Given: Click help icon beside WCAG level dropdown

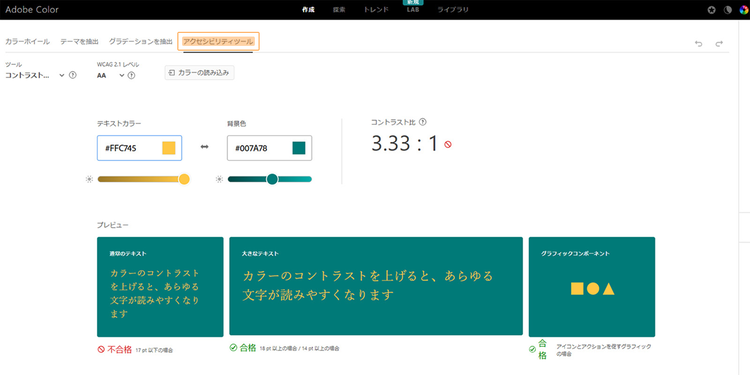Looking at the screenshot, I should tap(132, 75).
